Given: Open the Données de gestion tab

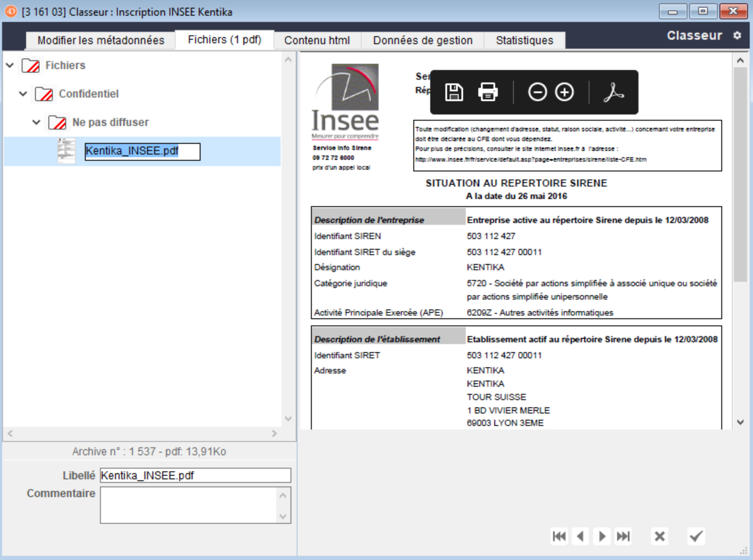Looking at the screenshot, I should coord(423,40).
